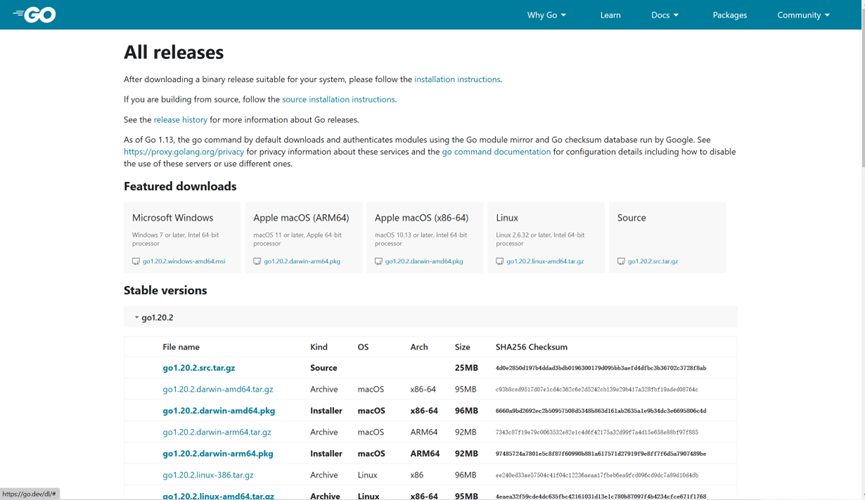Open the Docs dropdown menu
The height and width of the screenshot is (500, 865).
pyautogui.click(x=665, y=15)
